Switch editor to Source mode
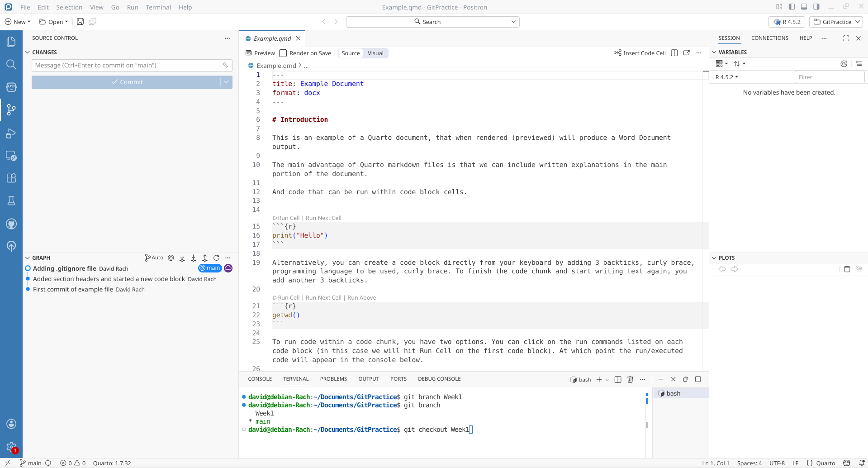 coord(351,53)
